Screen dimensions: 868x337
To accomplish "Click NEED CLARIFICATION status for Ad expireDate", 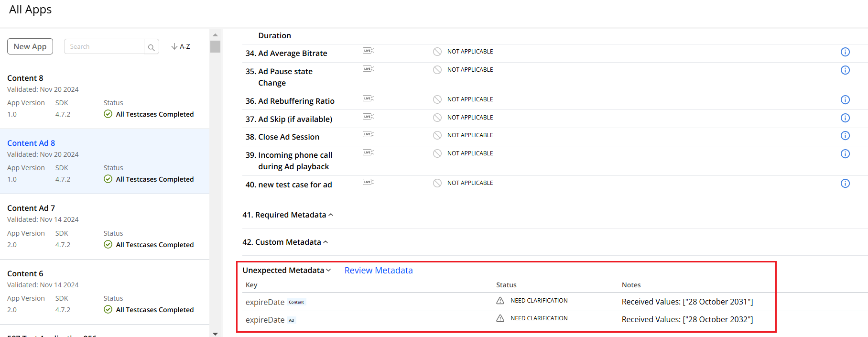I will (x=539, y=318).
